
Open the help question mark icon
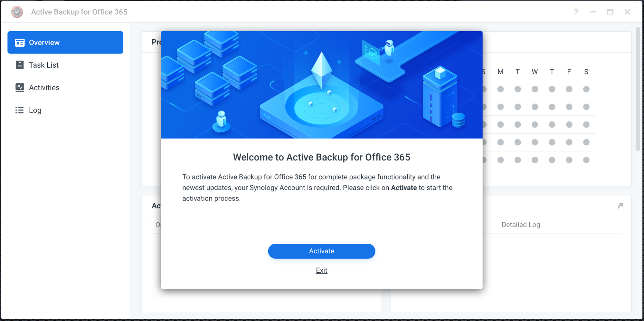576,12
